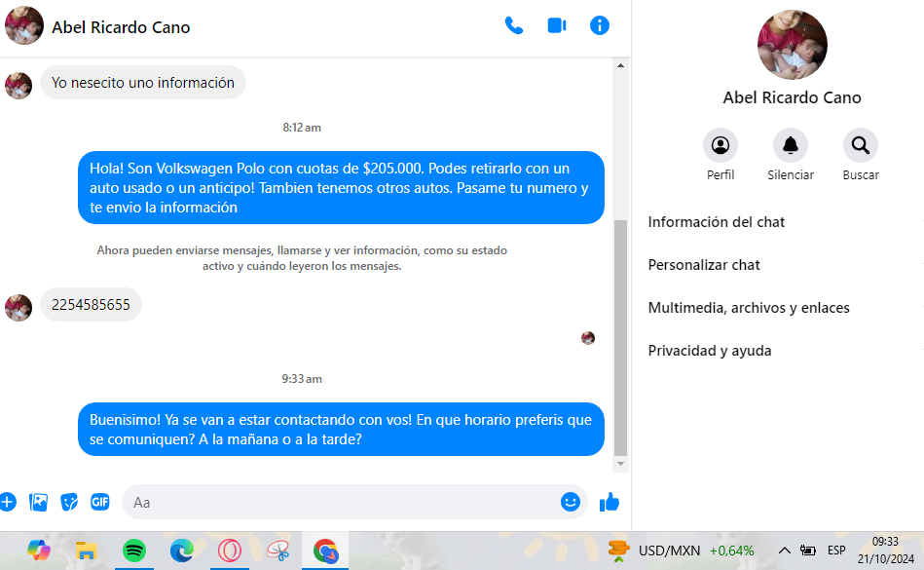Click the Perfil button
This screenshot has width=924, height=570.
tap(721, 146)
